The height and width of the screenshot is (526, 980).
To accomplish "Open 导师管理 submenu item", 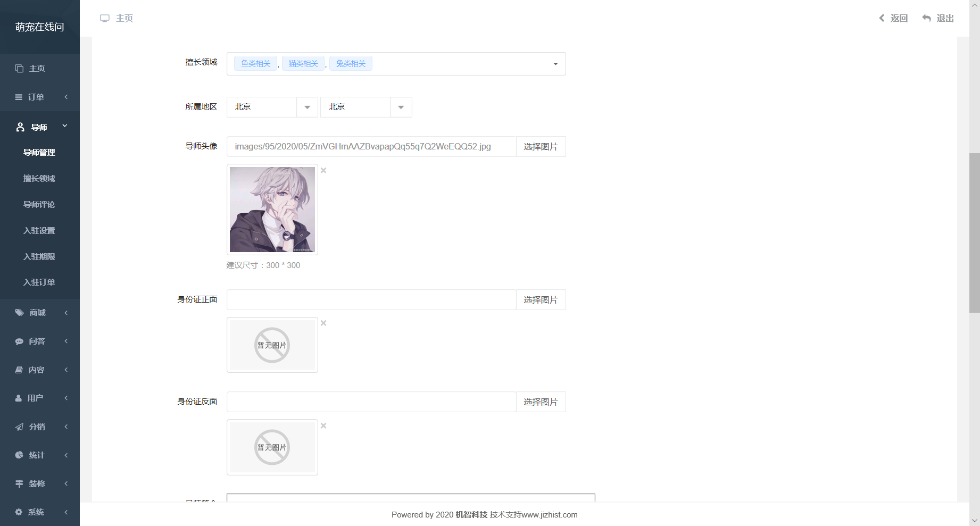I will click(x=39, y=153).
